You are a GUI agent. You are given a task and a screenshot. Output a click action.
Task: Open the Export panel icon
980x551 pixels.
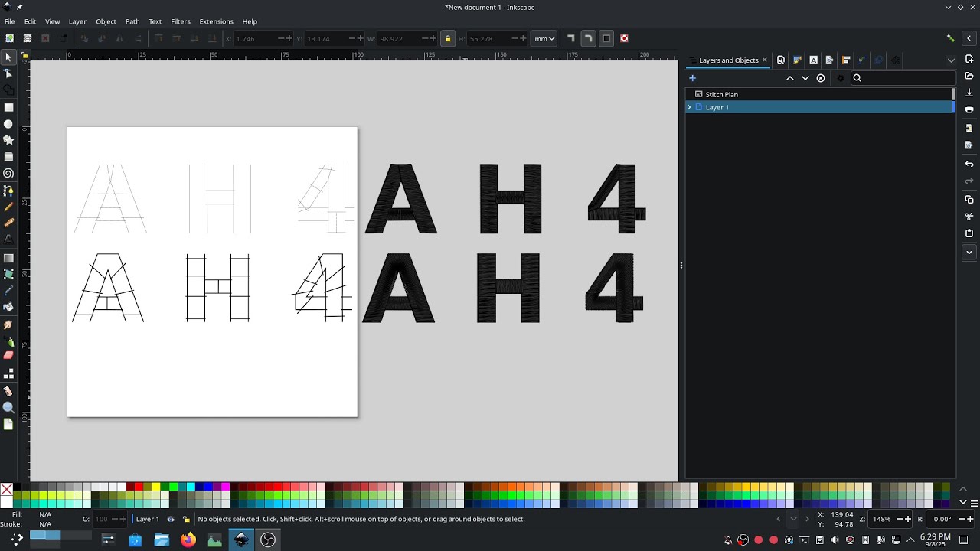830,60
